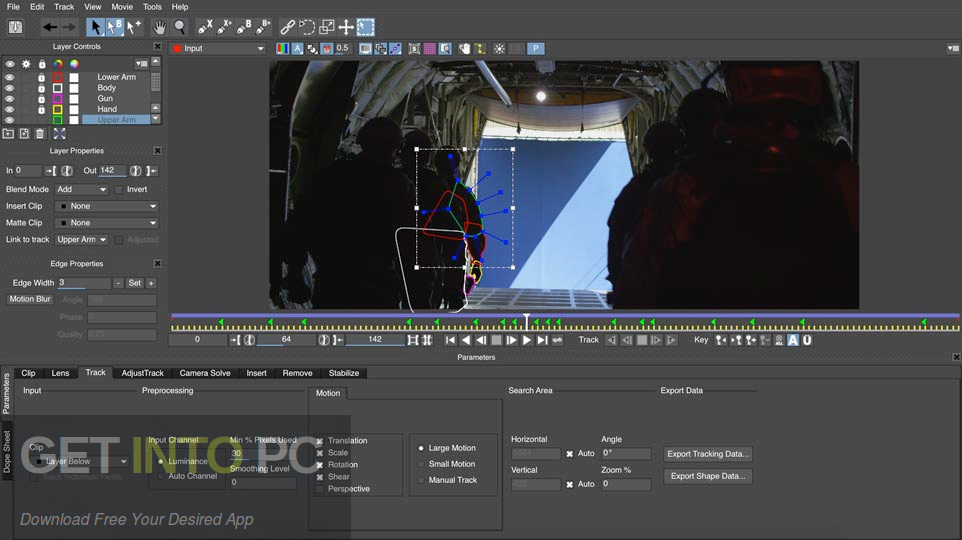The width and height of the screenshot is (962, 540).
Task: Toggle lock on Gun layer
Action: point(41,98)
